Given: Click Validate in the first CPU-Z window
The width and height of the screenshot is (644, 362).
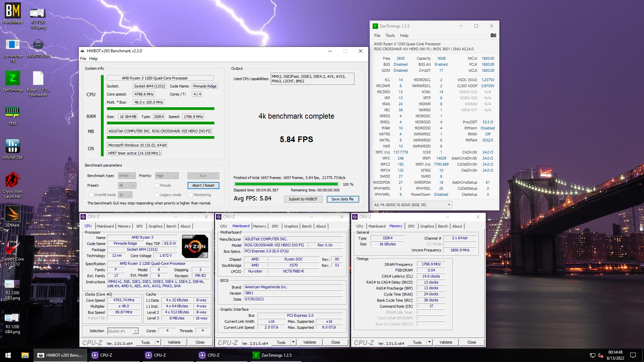Looking at the screenshot, I should coord(174,342).
